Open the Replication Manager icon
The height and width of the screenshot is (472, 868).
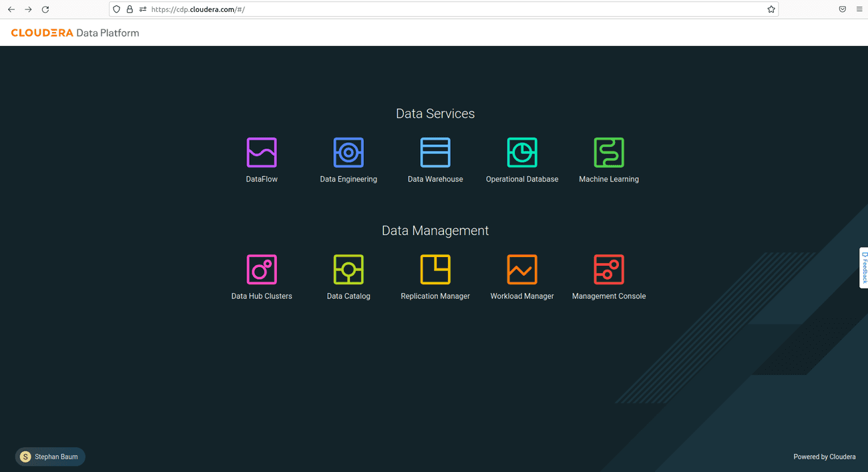(435, 270)
